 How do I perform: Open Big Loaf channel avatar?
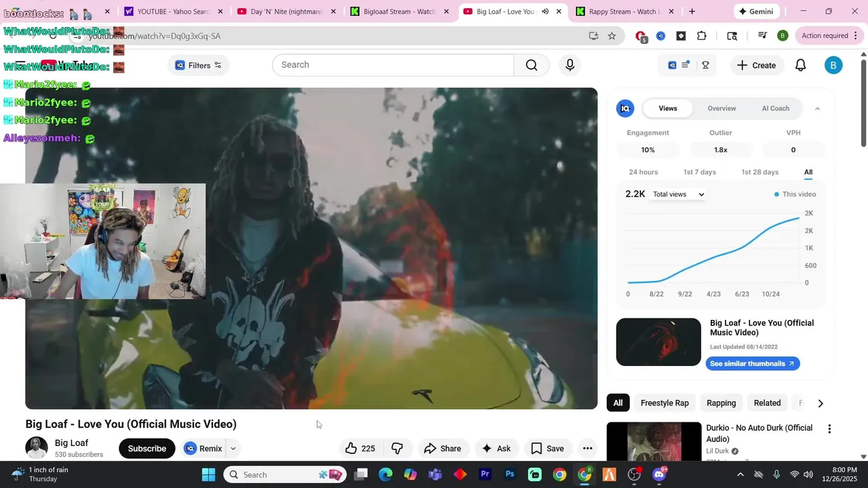(37, 448)
